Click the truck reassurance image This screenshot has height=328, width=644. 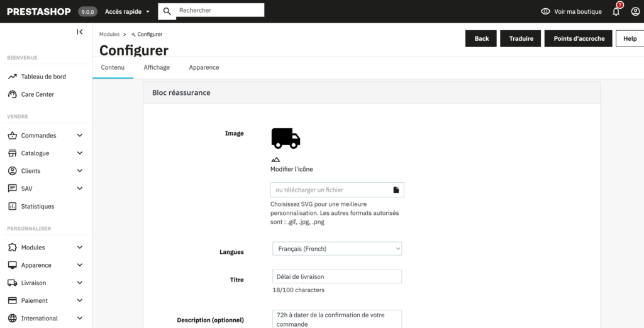pos(286,138)
